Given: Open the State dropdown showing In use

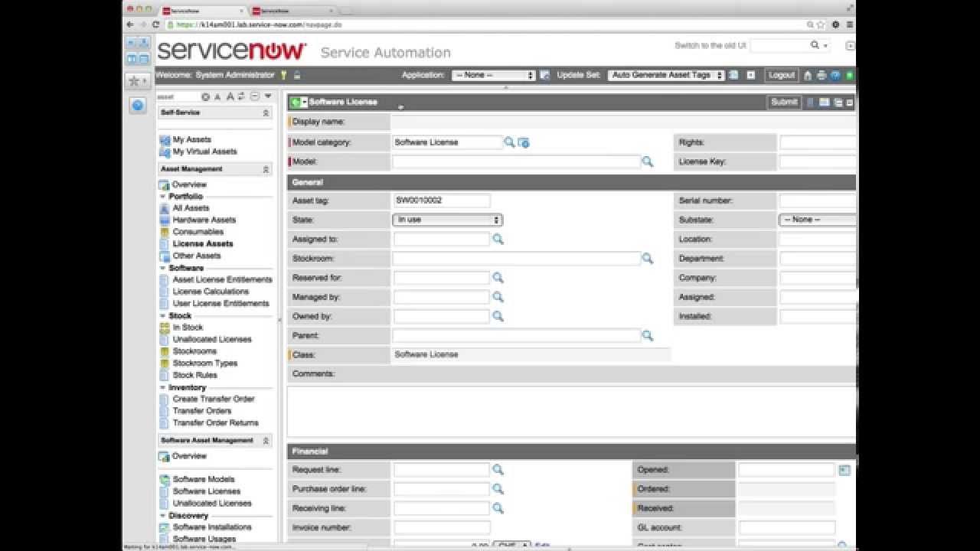Looking at the screenshot, I should pyautogui.click(x=447, y=220).
